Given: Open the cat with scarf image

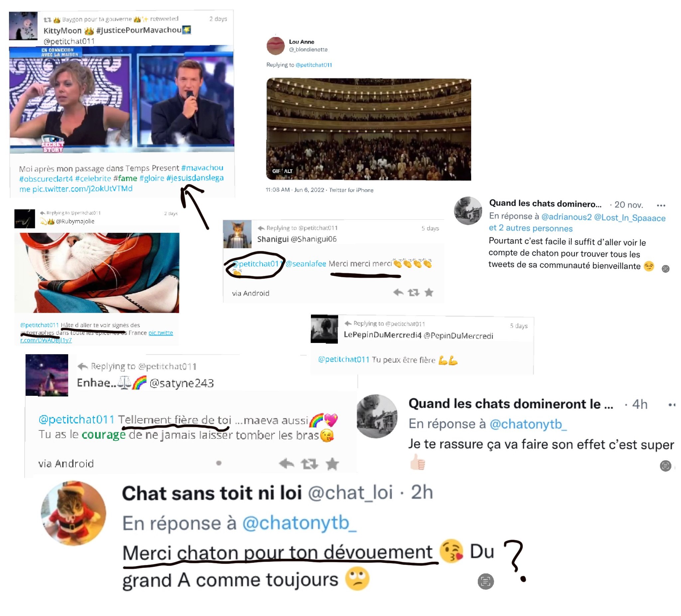Looking at the screenshot, I should click(97, 273).
